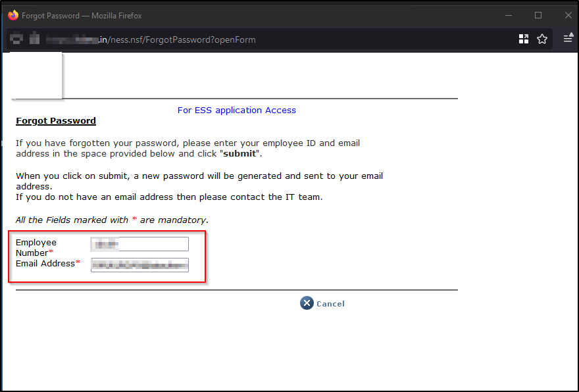Minimize the Firefox window
Screen dimensions: 579x392
tap(509, 15)
